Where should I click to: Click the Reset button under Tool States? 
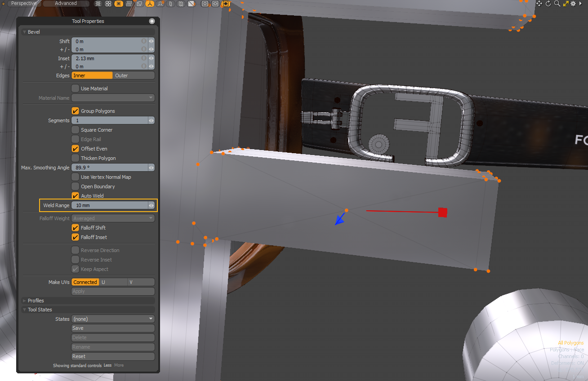[113, 356]
